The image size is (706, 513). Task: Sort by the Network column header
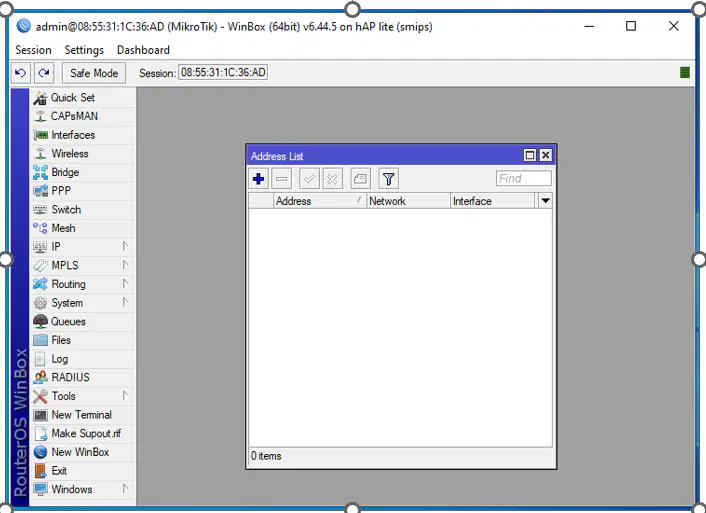408,201
